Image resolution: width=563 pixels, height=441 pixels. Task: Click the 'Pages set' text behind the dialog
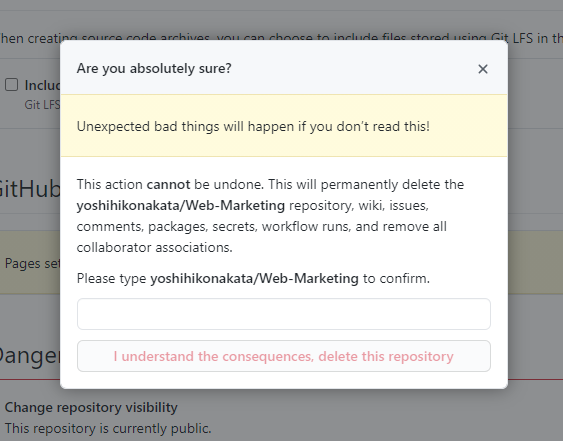(32, 264)
